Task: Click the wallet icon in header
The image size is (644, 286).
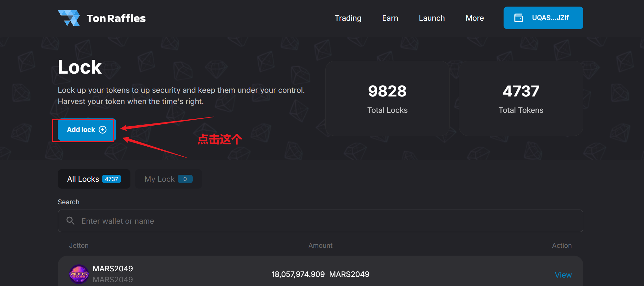Action: [518, 18]
